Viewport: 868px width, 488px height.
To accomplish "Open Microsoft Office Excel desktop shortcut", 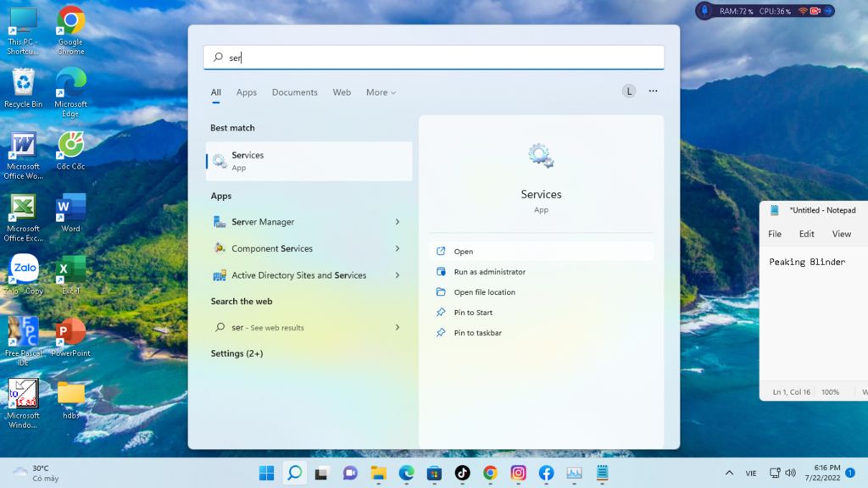I will [23, 218].
